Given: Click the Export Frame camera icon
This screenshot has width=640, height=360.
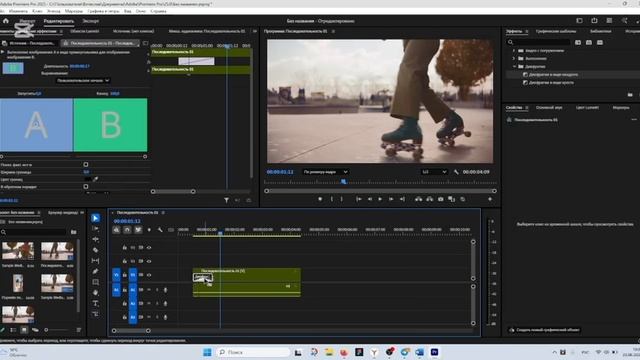Looking at the screenshot, I should click(440, 199).
